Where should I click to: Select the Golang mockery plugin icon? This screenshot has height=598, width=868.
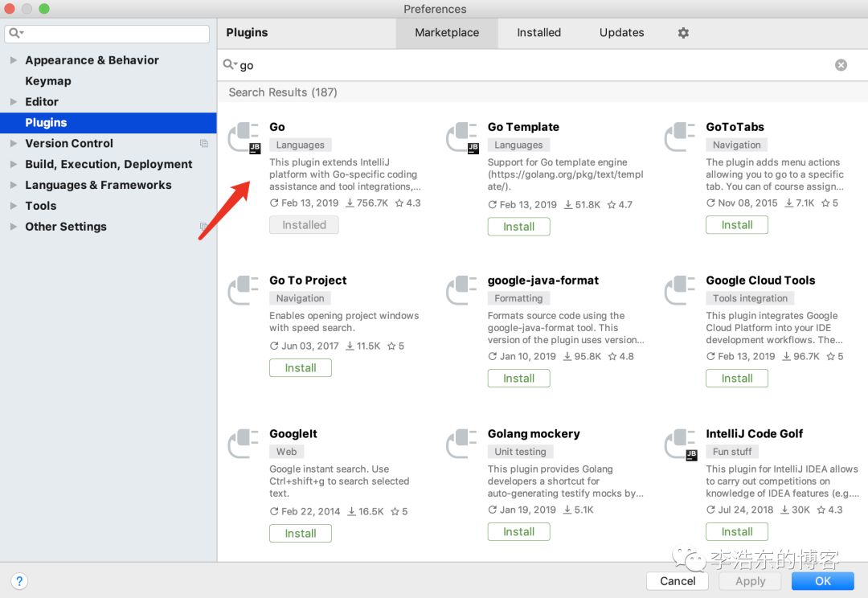461,444
